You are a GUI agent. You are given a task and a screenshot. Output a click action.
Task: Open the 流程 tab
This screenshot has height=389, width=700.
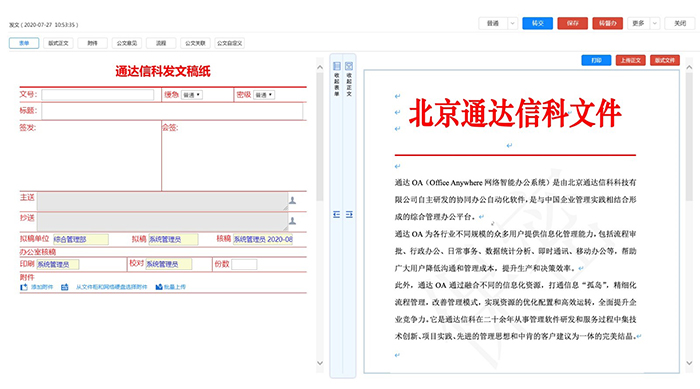161,43
